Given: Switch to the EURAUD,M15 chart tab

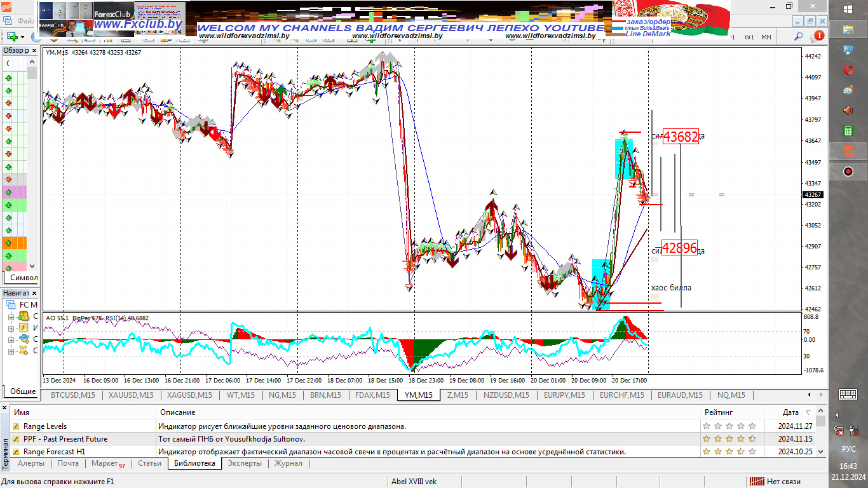Looking at the screenshot, I should tap(680, 395).
